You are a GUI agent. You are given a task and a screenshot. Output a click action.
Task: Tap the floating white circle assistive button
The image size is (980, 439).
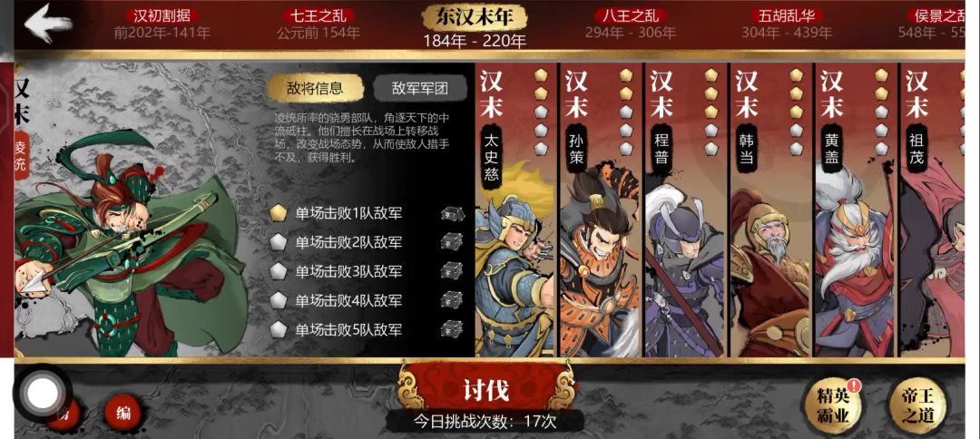point(44,394)
